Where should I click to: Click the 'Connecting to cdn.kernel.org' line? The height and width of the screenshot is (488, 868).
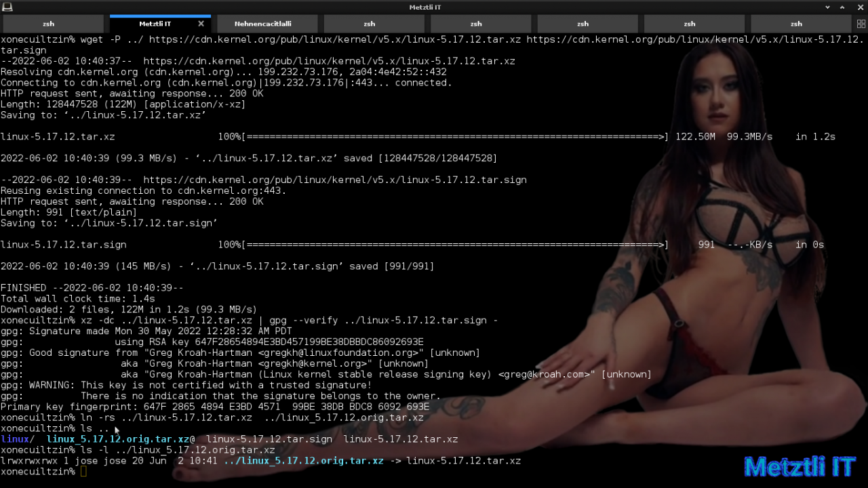point(226,83)
